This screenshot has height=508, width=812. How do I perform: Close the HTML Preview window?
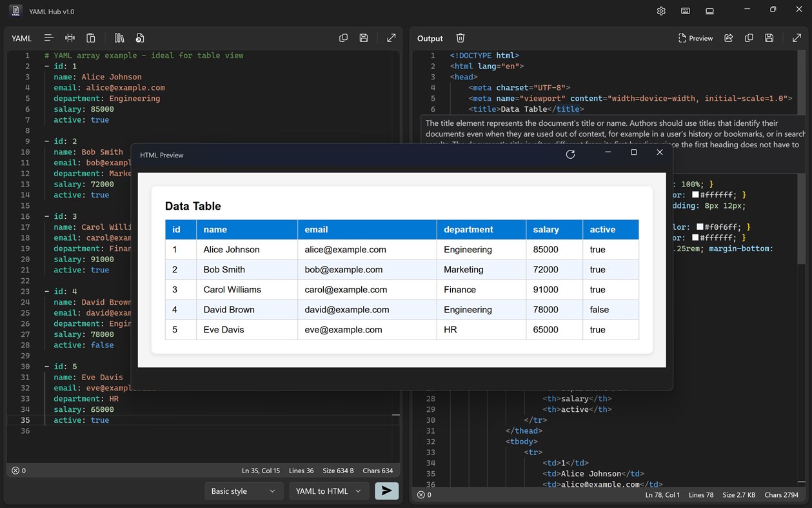[659, 152]
